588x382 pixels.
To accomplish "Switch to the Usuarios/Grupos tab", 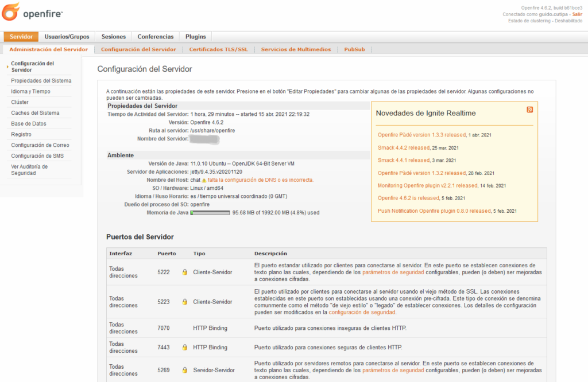I will [67, 37].
